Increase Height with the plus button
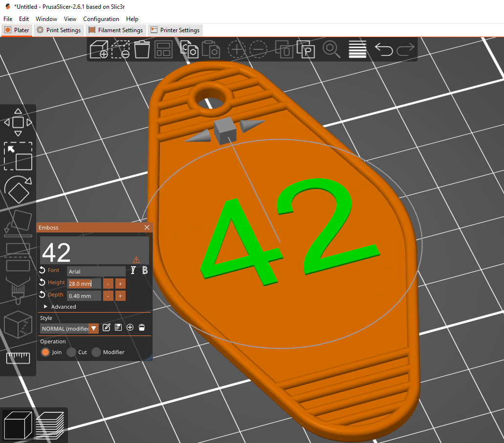This screenshot has height=443, width=504. 120,284
